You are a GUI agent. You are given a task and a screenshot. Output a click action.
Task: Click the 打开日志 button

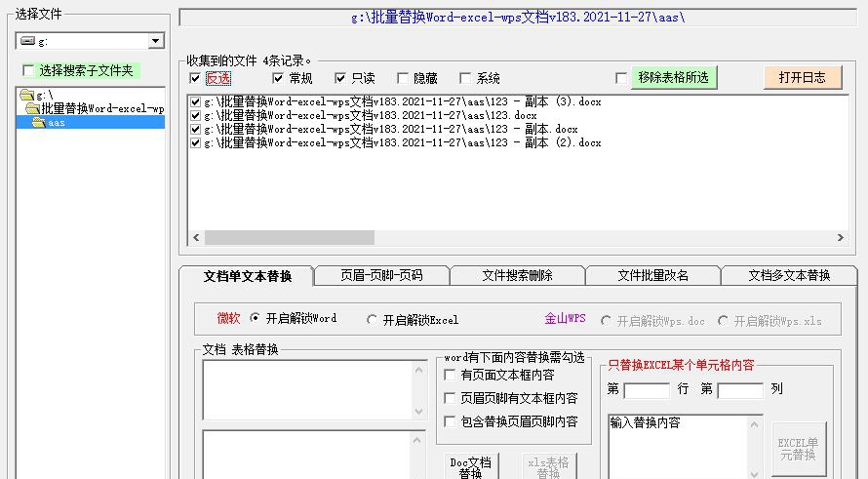(x=803, y=77)
